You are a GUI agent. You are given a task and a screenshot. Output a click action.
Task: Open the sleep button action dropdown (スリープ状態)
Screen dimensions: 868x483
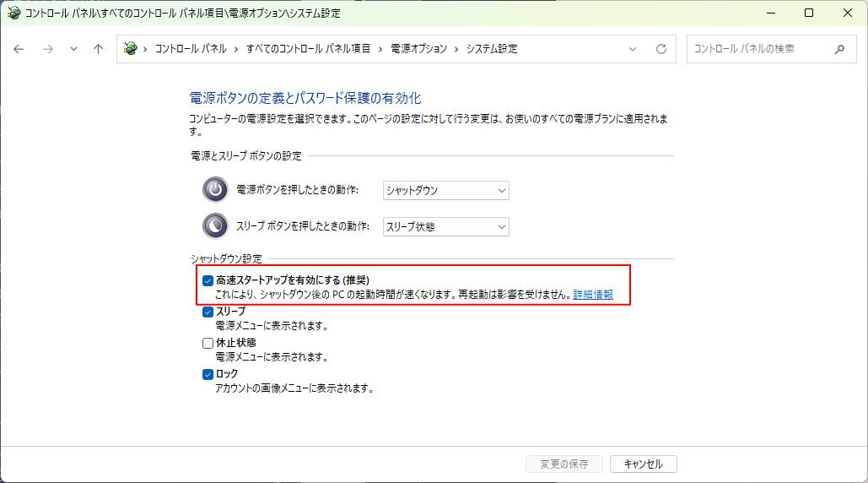[x=445, y=226]
